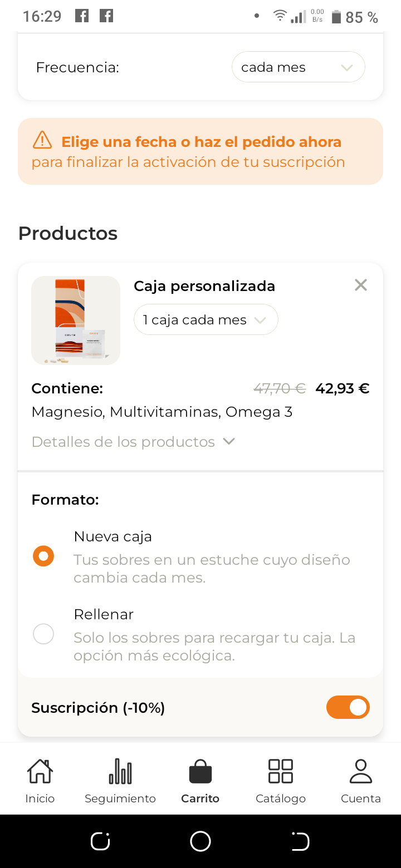401x868 pixels.
Task: Tap 'Elige una fecha o haz el pedido ahora'
Action: 201,142
